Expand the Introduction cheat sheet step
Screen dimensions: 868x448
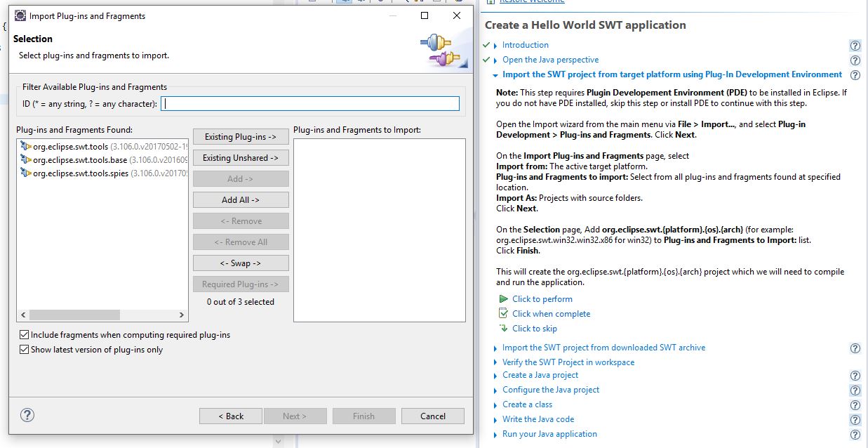(x=495, y=46)
